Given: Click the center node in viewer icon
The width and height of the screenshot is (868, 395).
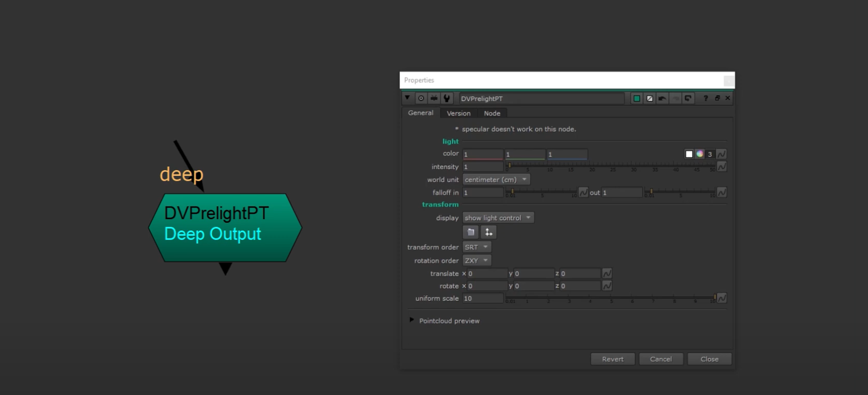Looking at the screenshot, I should (421, 98).
